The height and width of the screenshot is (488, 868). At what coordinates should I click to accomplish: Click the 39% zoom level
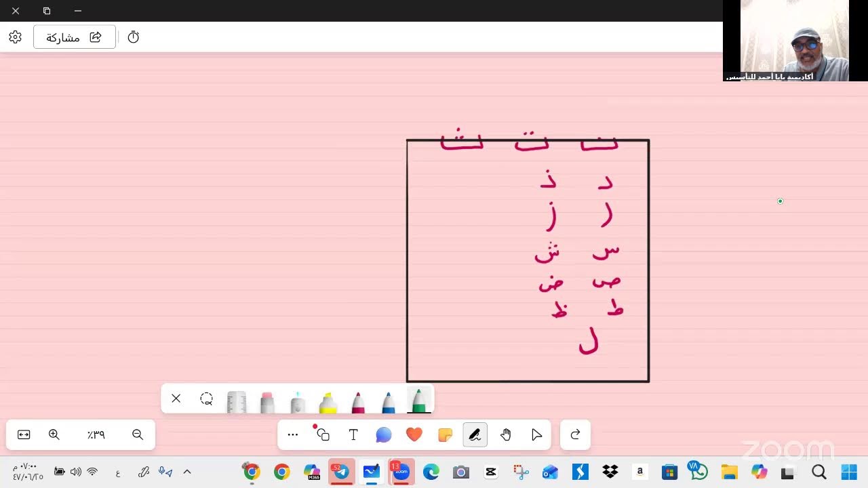point(96,435)
